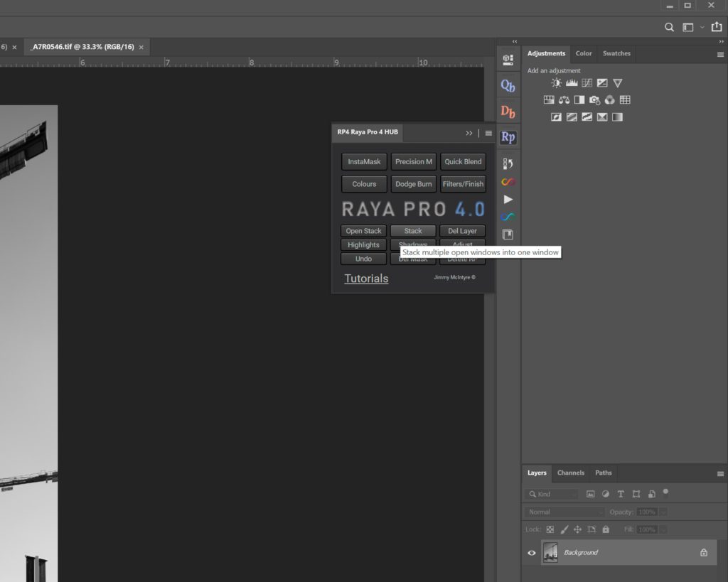Image resolution: width=728 pixels, height=582 pixels.
Task: Click the Share icon in top bar
Action: pos(717,27)
